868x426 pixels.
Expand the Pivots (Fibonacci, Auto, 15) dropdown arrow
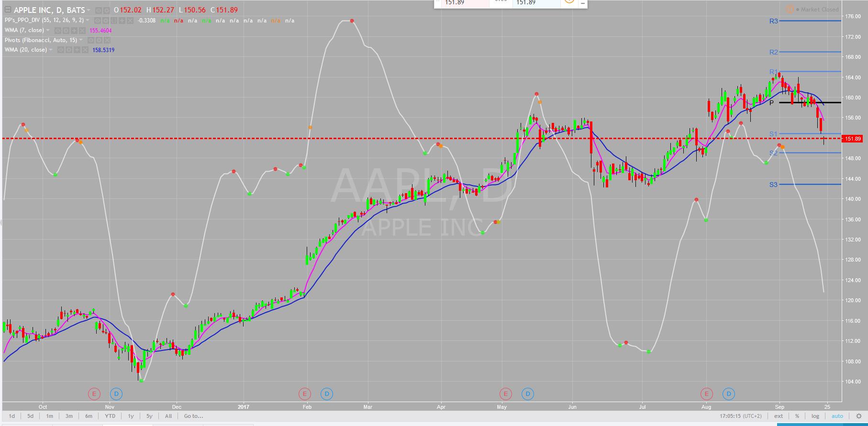pos(81,40)
